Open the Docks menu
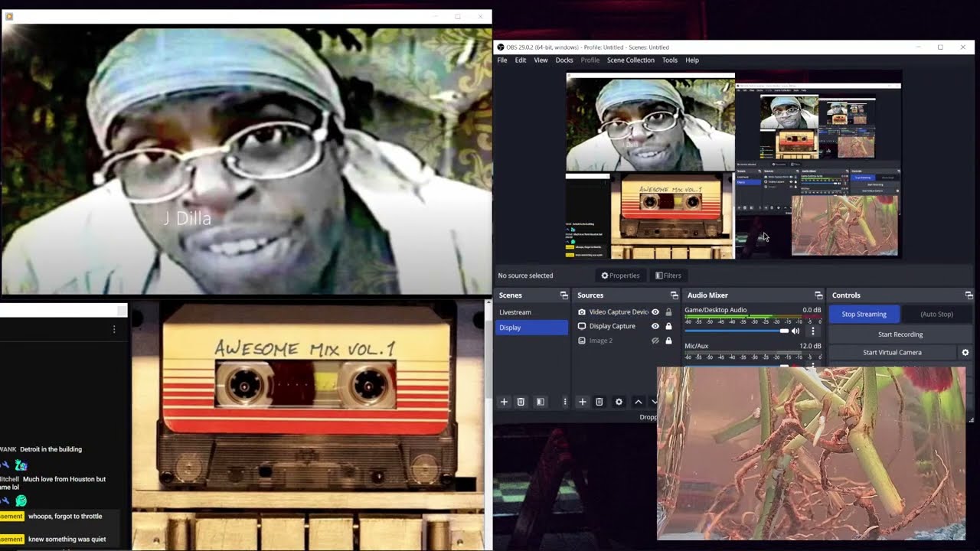This screenshot has height=551, width=980. pyautogui.click(x=564, y=60)
